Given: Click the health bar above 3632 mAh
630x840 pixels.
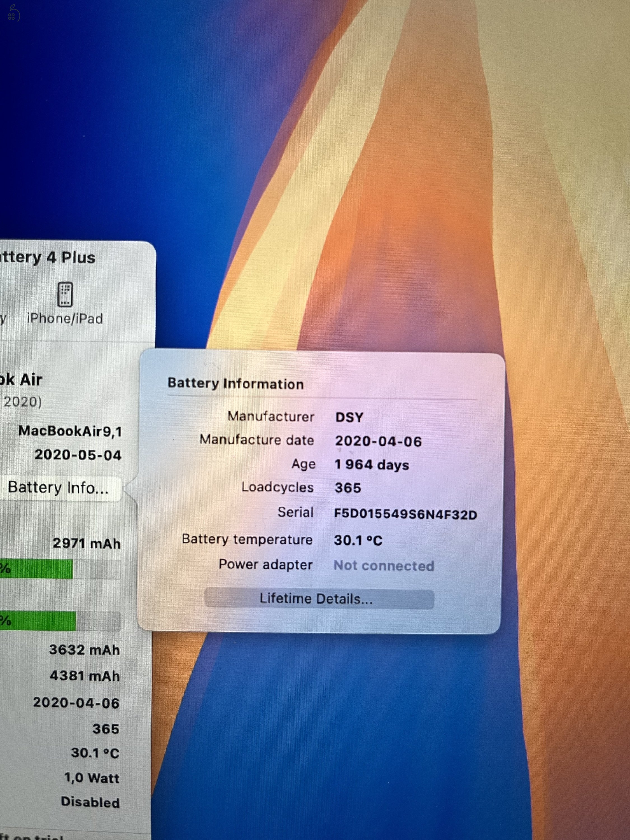Looking at the screenshot, I should [x=60, y=621].
